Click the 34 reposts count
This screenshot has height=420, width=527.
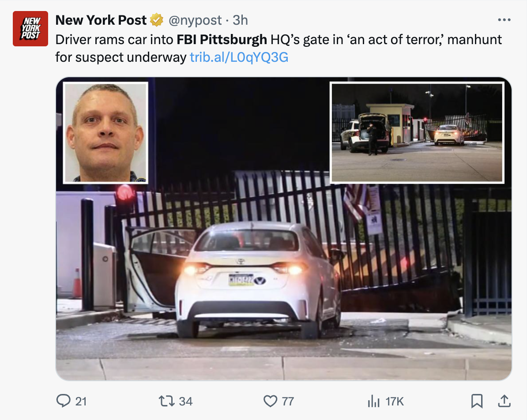pos(185,401)
